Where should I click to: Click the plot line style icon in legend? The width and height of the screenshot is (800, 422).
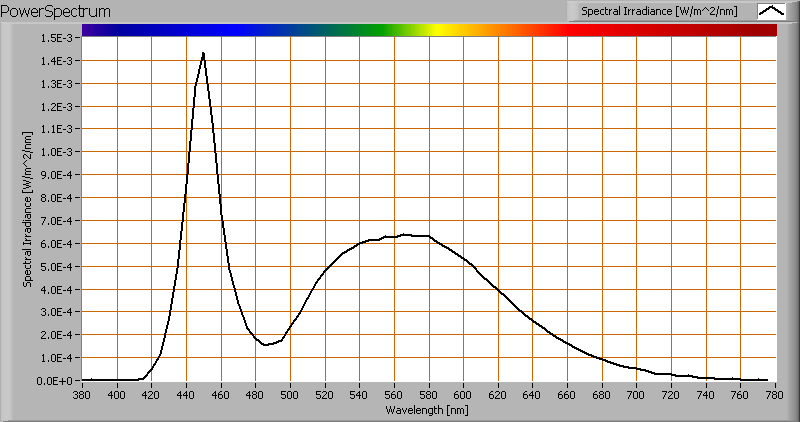click(771, 11)
